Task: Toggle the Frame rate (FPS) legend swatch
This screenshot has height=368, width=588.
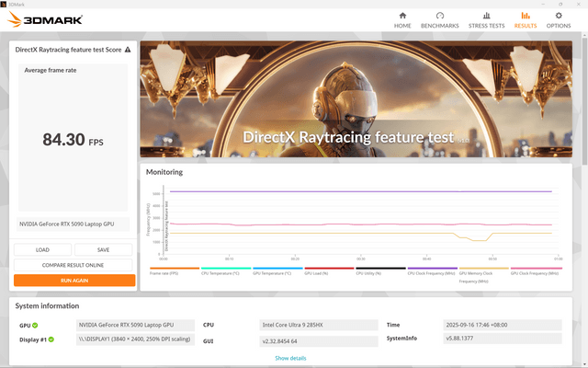Action: coord(175,268)
